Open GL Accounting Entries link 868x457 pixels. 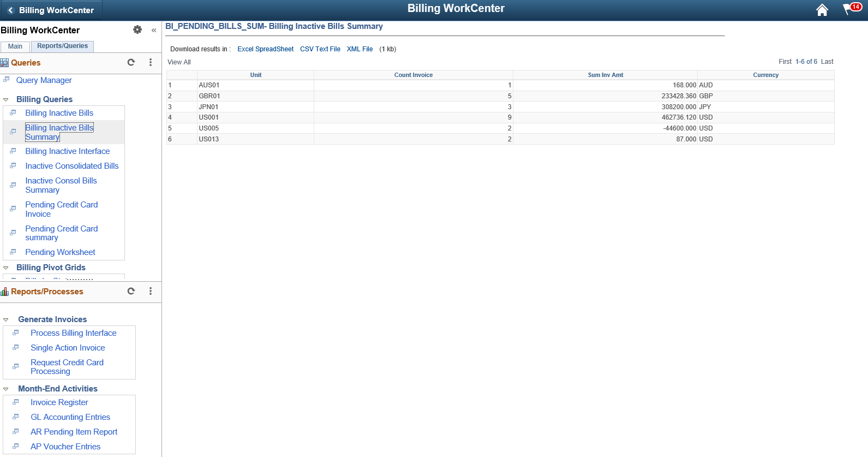pyautogui.click(x=70, y=417)
